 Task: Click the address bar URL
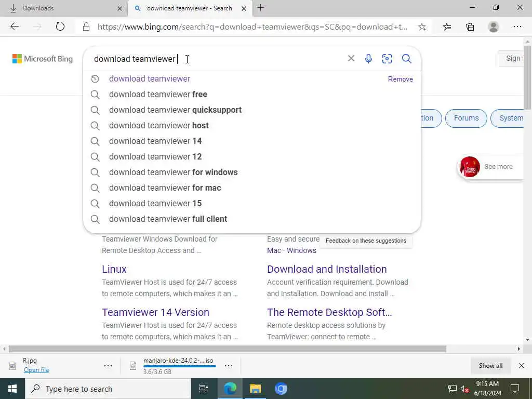pyautogui.click(x=252, y=27)
